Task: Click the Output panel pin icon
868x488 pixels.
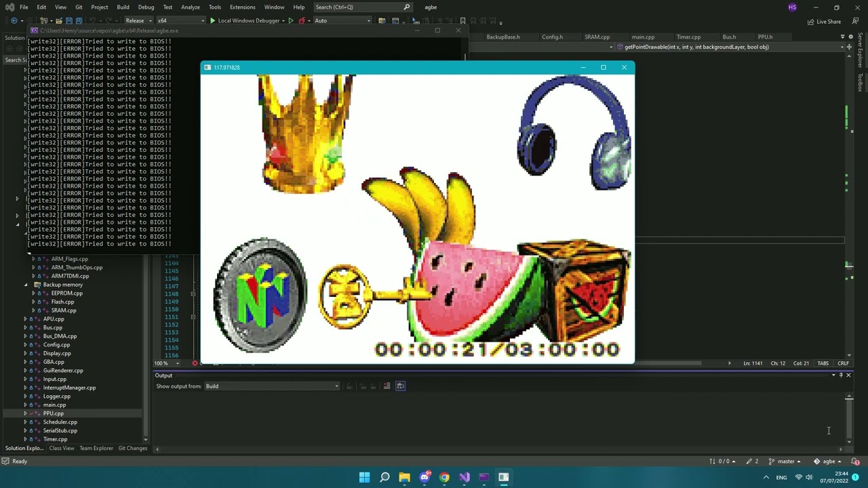Action: pos(841,375)
